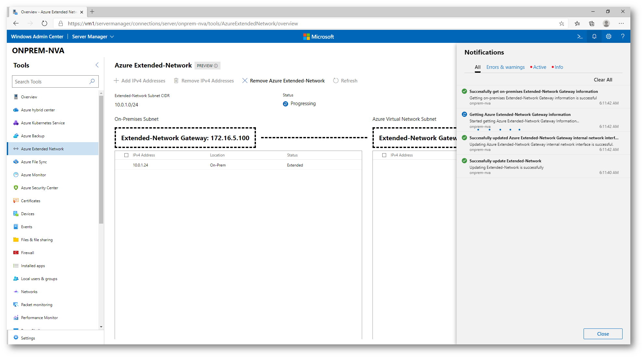
Task: Collapse the Tools panel chevron
Action: point(97,65)
